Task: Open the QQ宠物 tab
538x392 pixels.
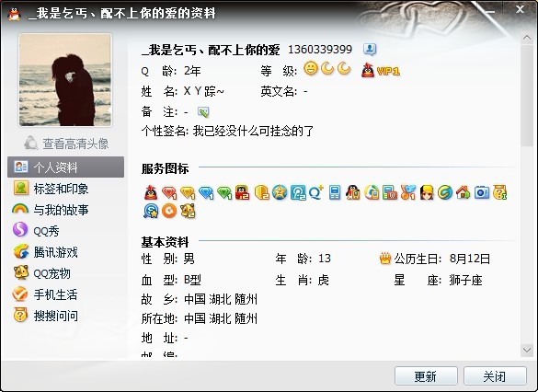Action: tap(65, 273)
